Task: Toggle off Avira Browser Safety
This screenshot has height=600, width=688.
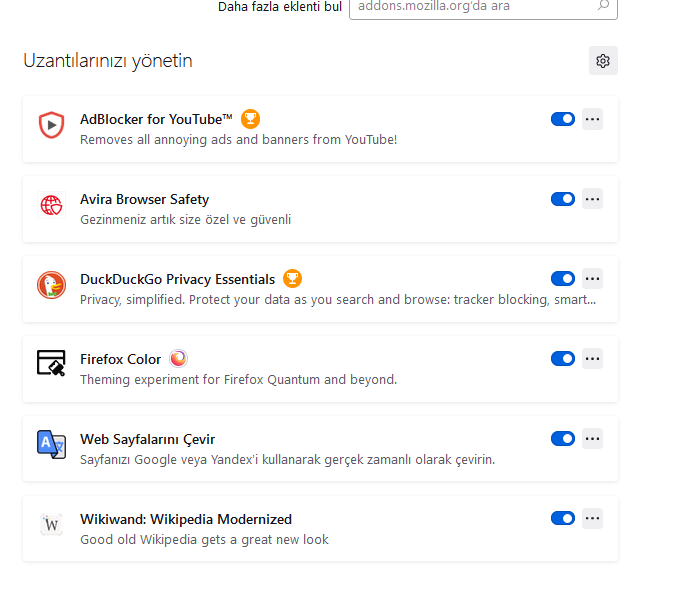Action: click(x=563, y=199)
